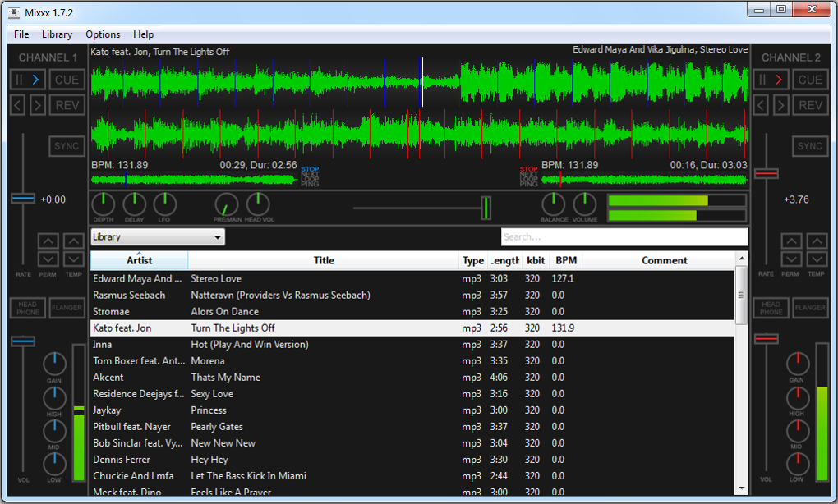Click Channel 2 rewind arrow
This screenshot has height=504, width=838.
[761, 105]
